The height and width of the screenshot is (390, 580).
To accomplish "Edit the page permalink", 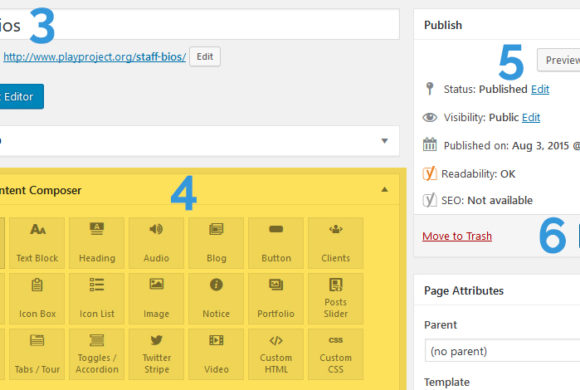I will pos(205,57).
